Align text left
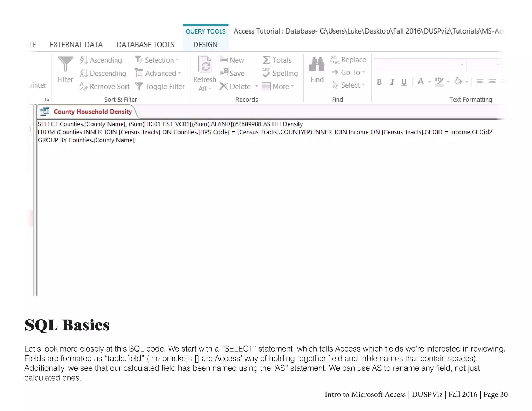The image size is (532, 411). click(x=480, y=82)
